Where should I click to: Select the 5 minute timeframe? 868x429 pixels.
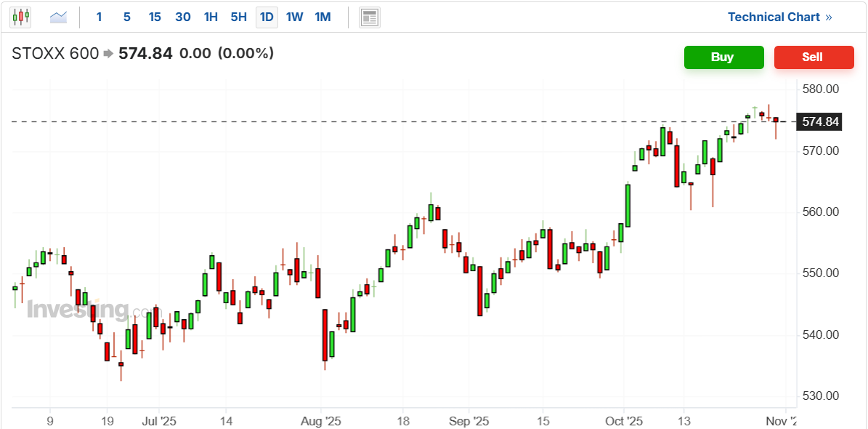(x=126, y=17)
